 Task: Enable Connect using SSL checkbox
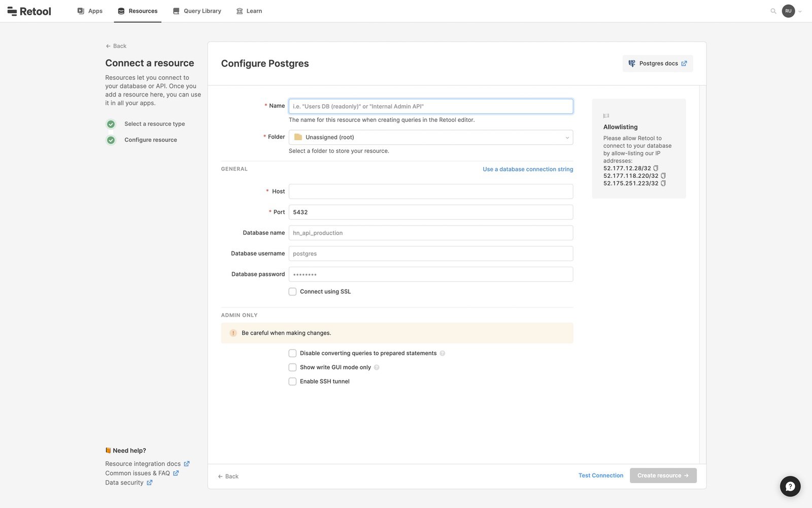(x=293, y=292)
